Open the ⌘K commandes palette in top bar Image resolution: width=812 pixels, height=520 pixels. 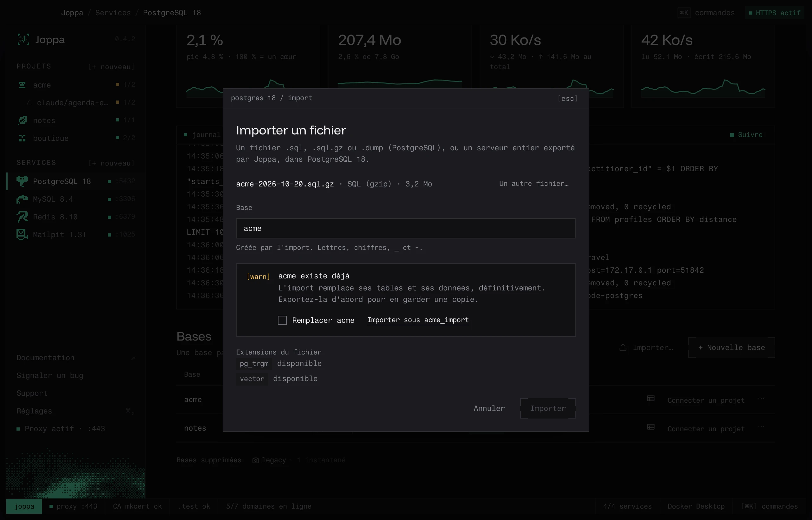[706, 13]
